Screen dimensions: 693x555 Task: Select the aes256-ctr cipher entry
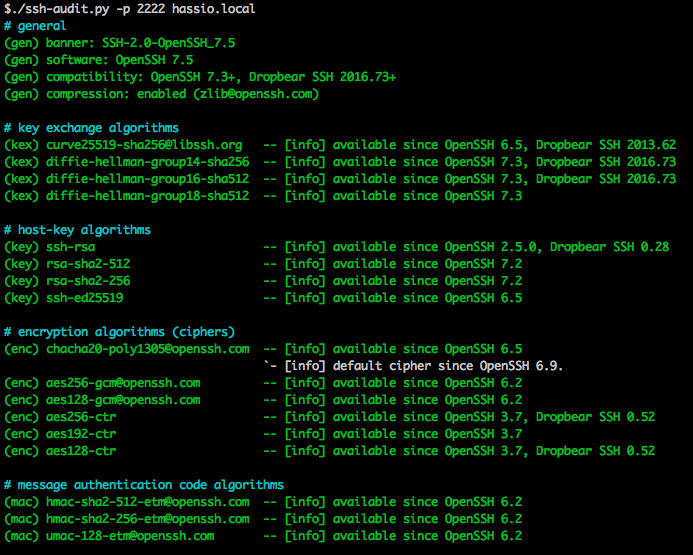click(x=329, y=417)
